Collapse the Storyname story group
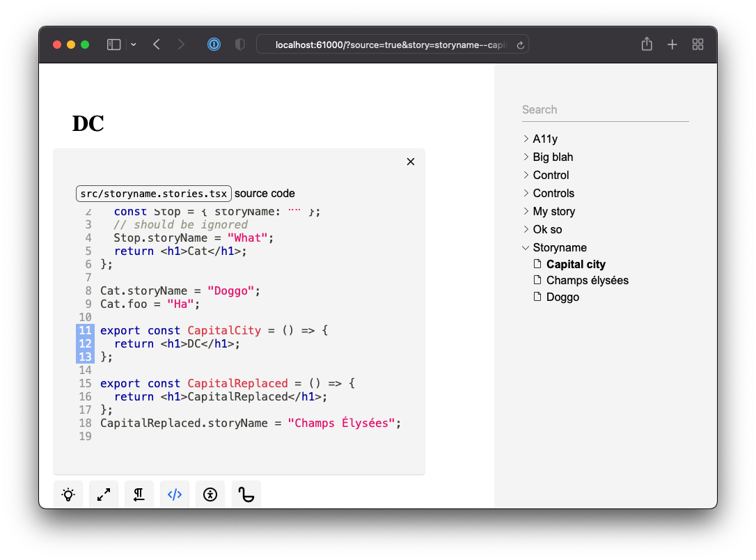 [559, 247]
